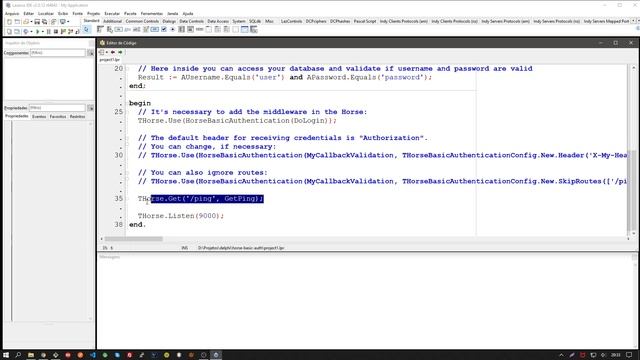
Task: Click the Toggle Form/Unit toolbar icon
Action: pyautogui.click(x=53, y=22)
